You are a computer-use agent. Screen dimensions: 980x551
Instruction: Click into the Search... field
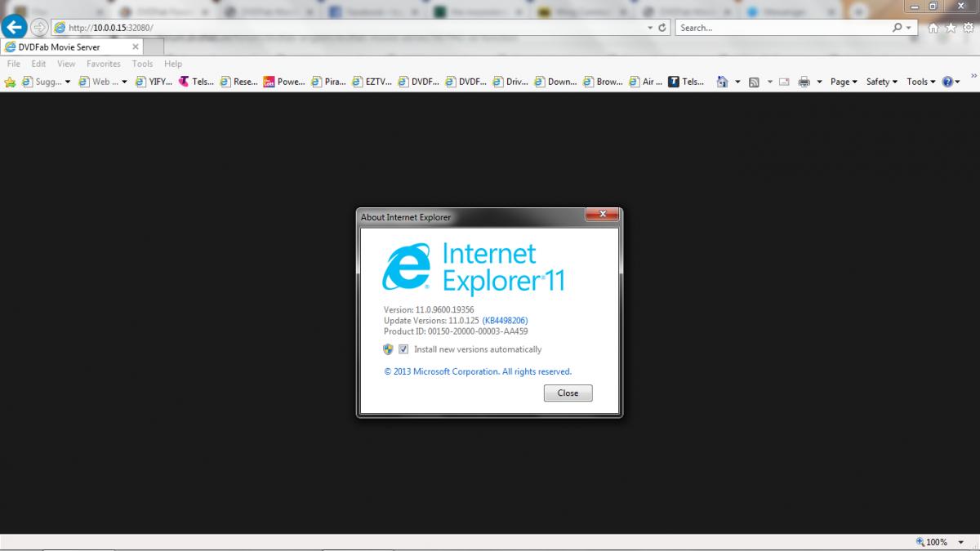tap(782, 28)
